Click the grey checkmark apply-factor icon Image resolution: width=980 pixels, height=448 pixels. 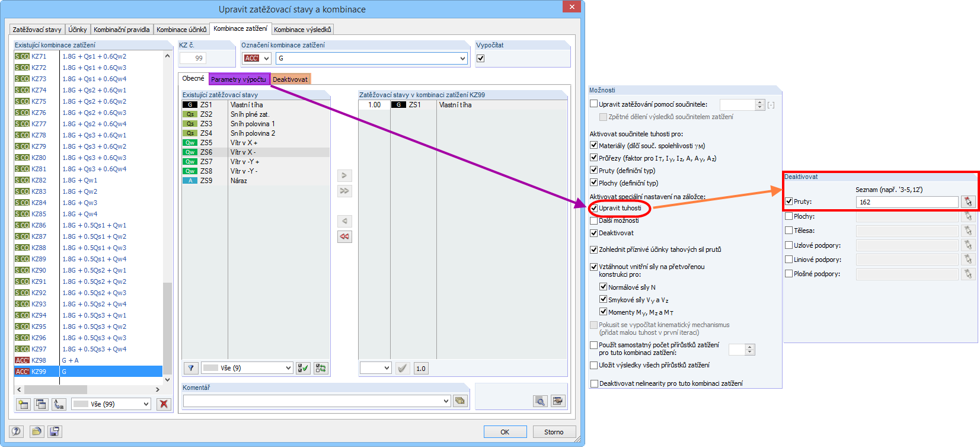click(403, 368)
